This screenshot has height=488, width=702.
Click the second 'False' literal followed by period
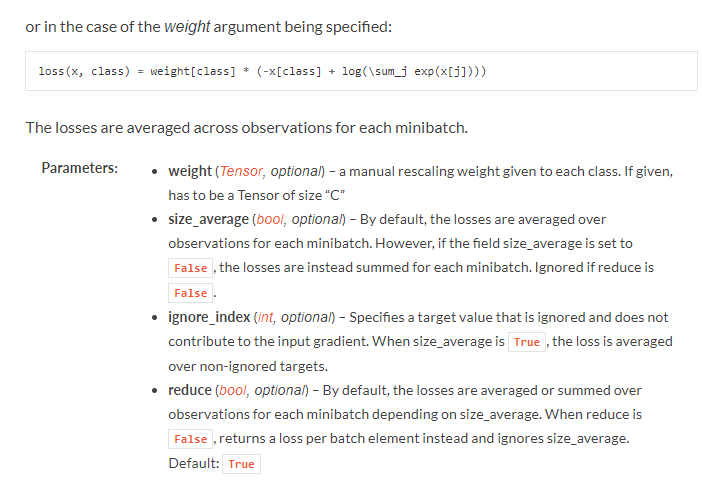(x=191, y=293)
